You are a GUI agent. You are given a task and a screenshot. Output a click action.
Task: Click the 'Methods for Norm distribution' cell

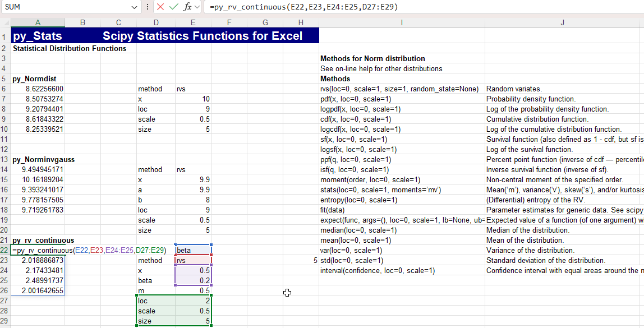click(402, 59)
